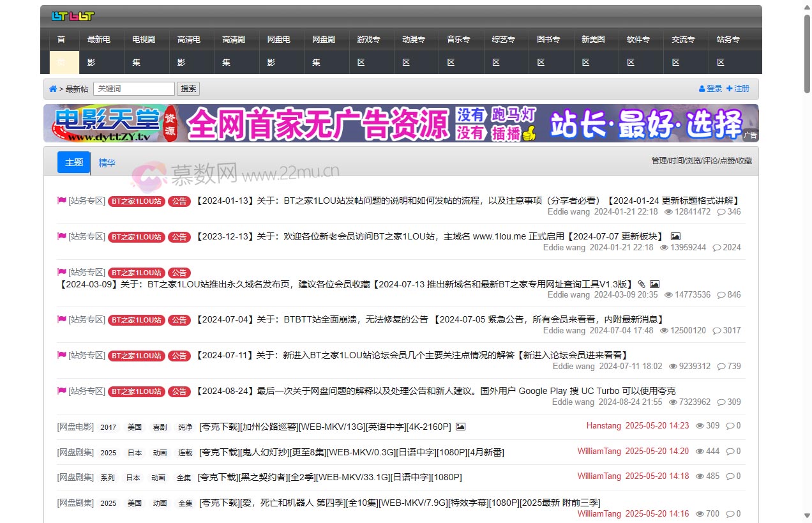Click the 搜索 search button
Viewport: 812px width, 523px height.
[x=188, y=88]
